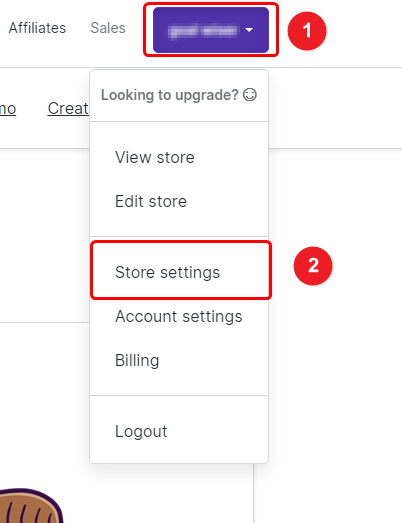Open Store settings from the dropdown

pyautogui.click(x=167, y=272)
